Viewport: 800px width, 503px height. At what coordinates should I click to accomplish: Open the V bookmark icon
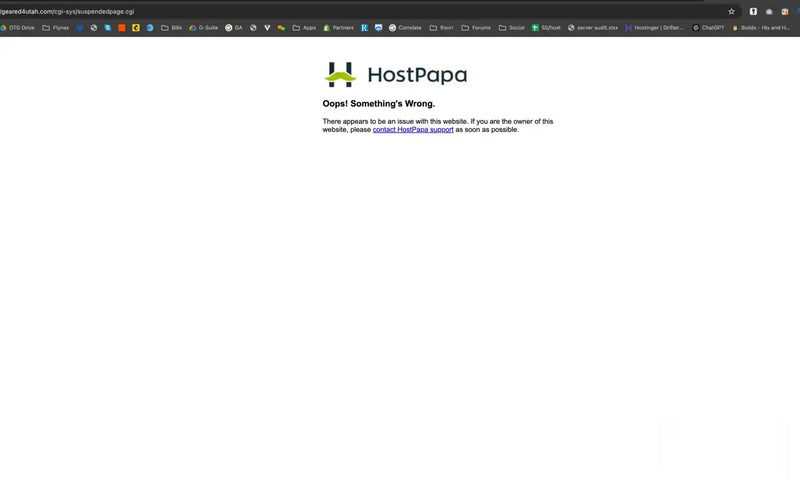click(267, 28)
